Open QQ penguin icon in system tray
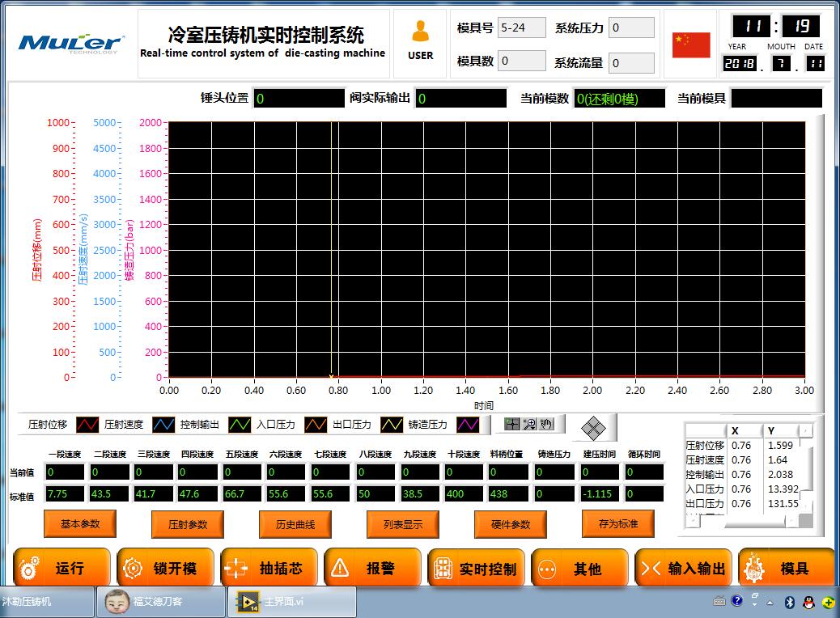This screenshot has height=618, width=840. click(x=808, y=602)
